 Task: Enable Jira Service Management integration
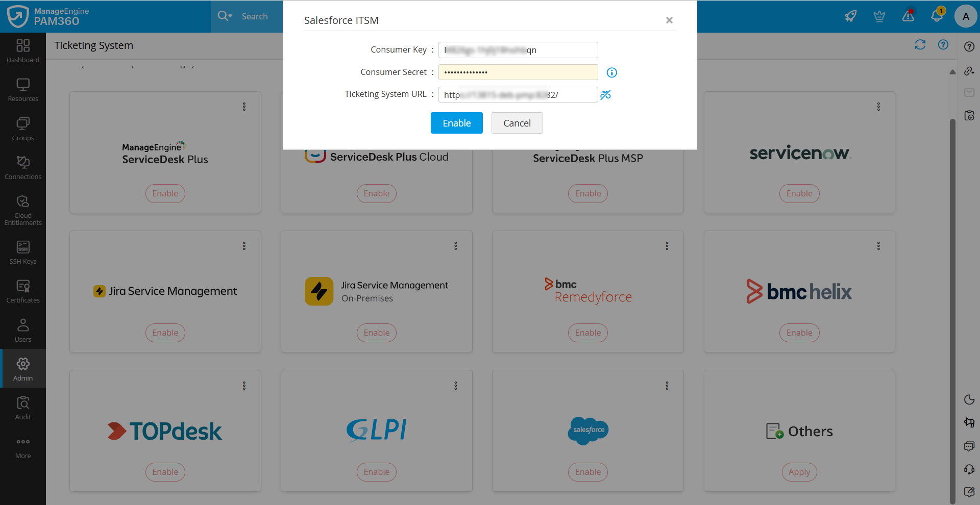[x=165, y=333]
